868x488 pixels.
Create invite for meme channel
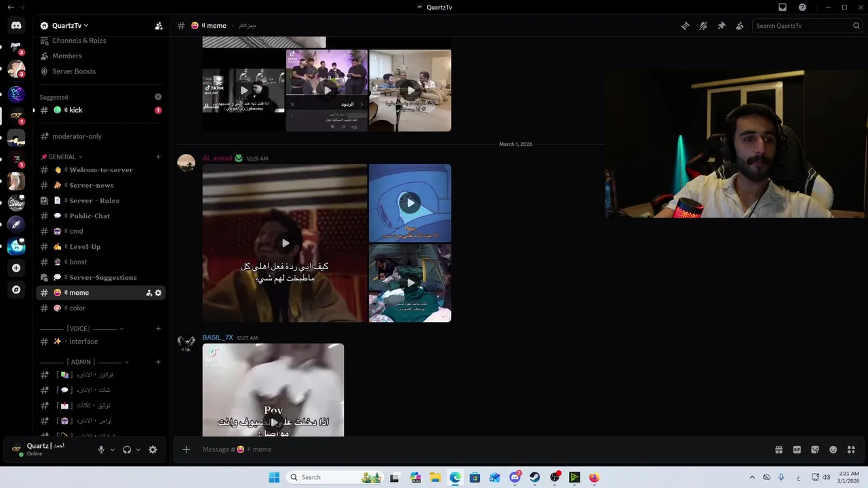149,293
